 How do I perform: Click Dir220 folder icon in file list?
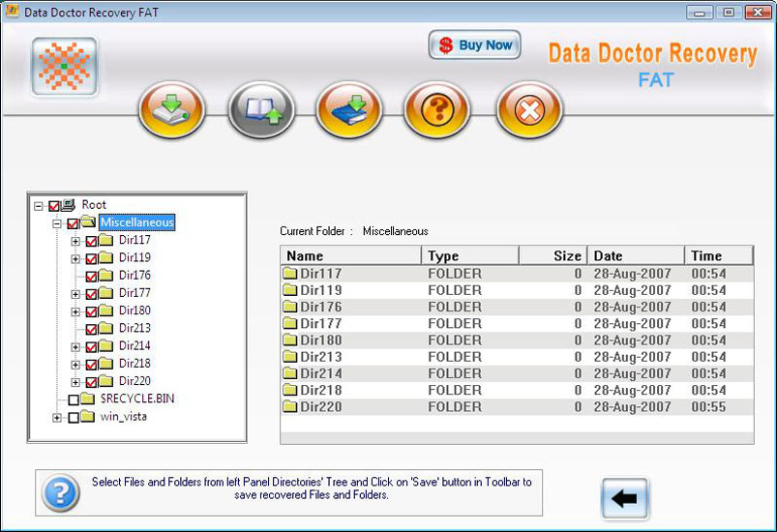[x=290, y=407]
